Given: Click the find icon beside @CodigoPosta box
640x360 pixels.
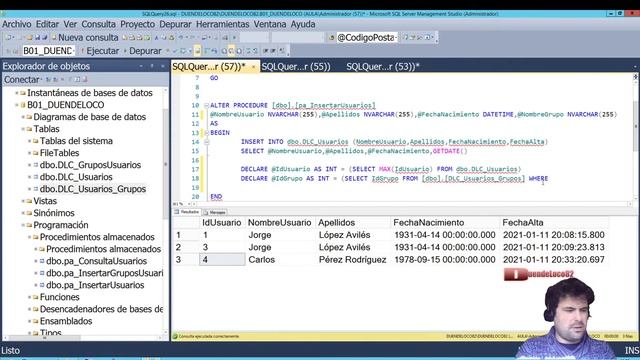Looking at the screenshot, I should (331, 38).
